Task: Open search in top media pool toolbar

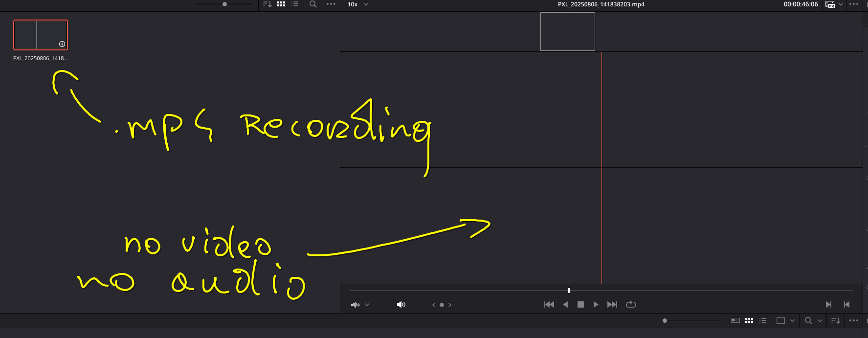Action: click(x=313, y=4)
